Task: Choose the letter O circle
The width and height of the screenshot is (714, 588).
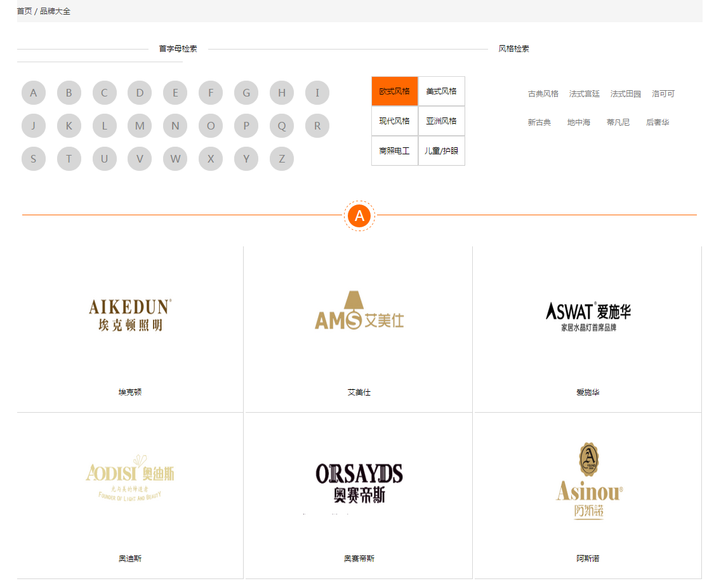Action: point(211,126)
